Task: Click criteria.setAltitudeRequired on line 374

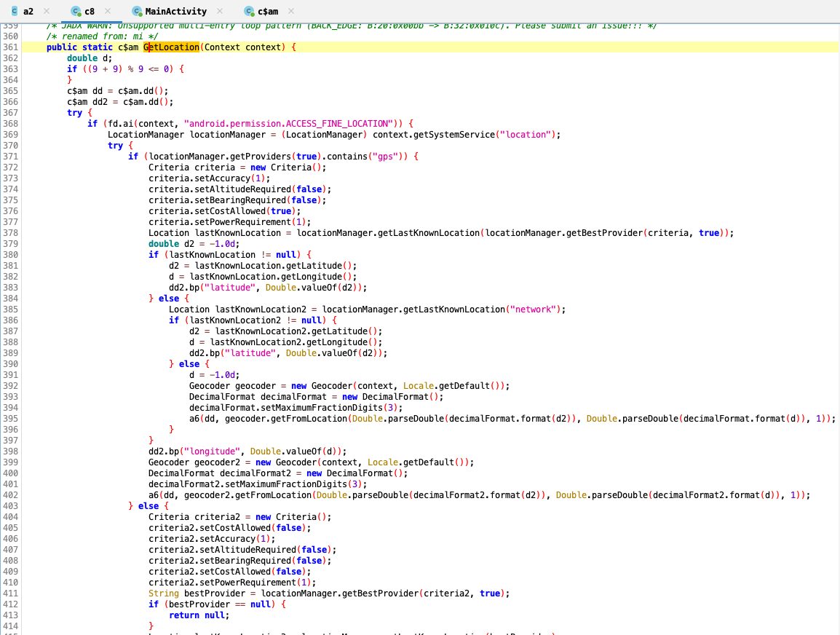Action: (220, 189)
